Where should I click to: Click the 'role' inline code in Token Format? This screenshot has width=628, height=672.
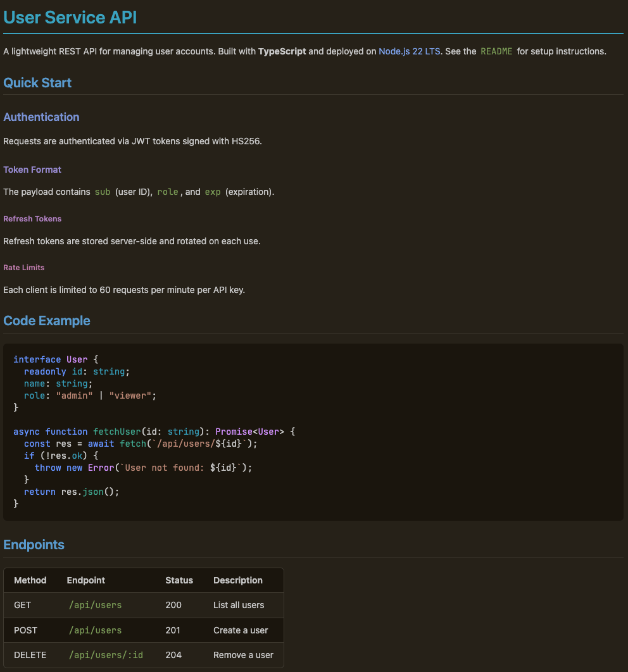pyautogui.click(x=168, y=192)
